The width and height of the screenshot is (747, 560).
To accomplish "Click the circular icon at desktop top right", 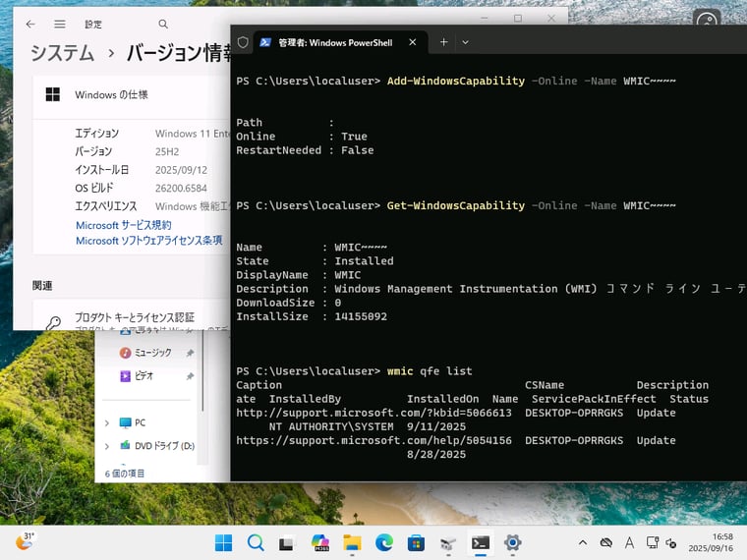I will click(707, 21).
